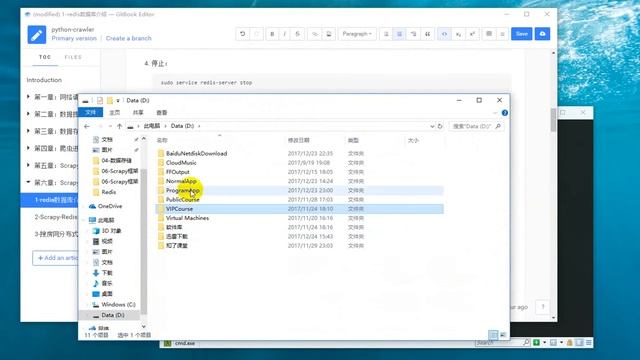Open the 文件 ribbon tab in Explorer
Screen dimensions: 640x360
(x=91, y=113)
